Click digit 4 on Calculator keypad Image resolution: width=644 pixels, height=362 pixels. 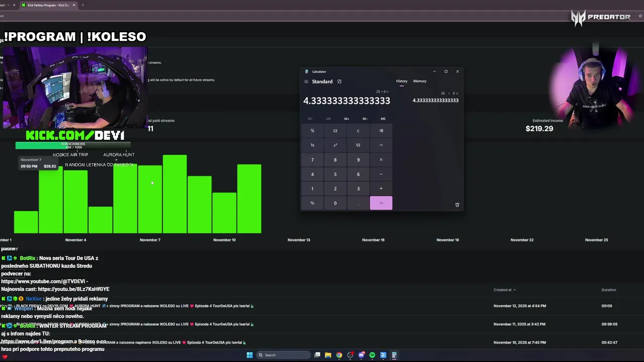tap(312, 174)
